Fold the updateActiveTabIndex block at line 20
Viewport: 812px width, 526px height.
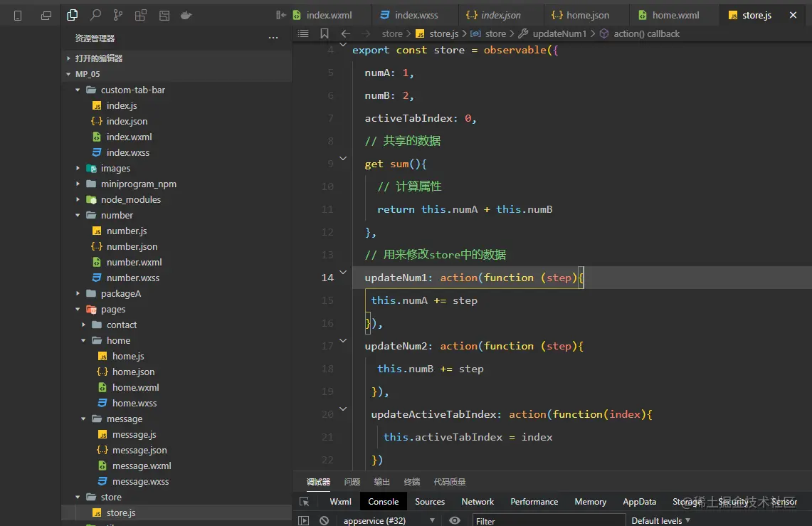[343, 409]
